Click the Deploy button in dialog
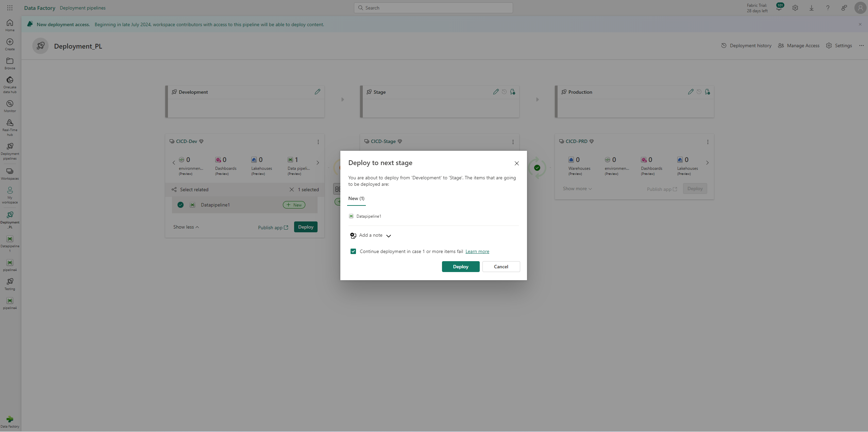Screen dimensions: 868x432 461,266
